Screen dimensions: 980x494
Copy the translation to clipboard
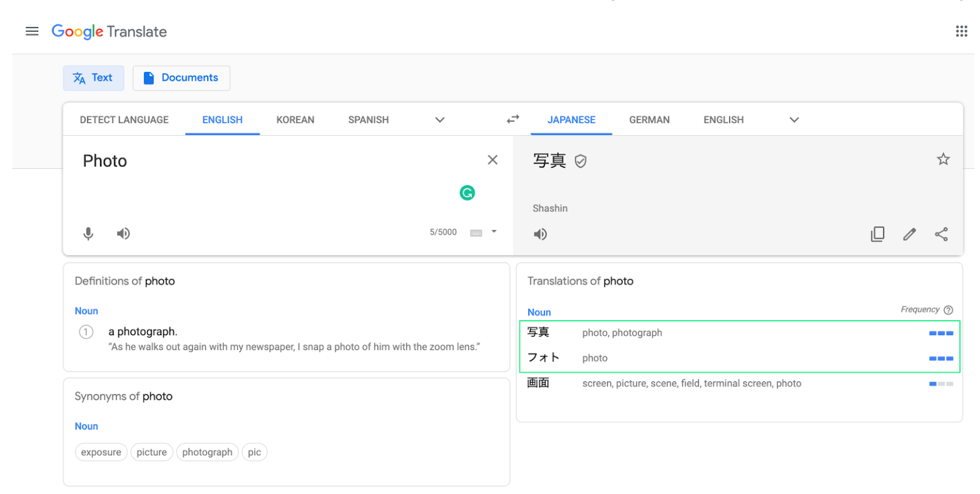click(877, 234)
